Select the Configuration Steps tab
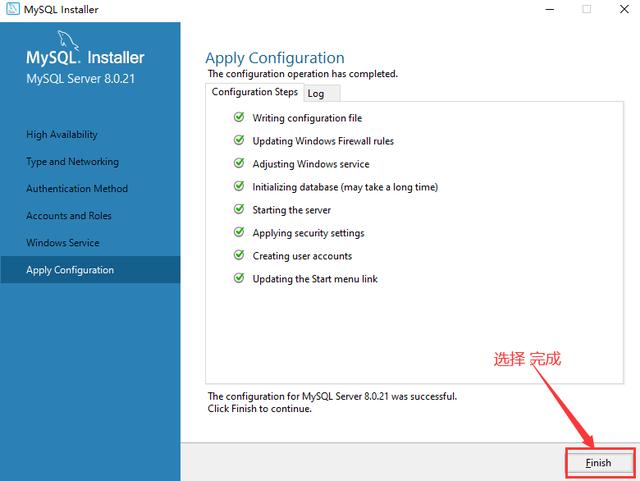 point(255,92)
